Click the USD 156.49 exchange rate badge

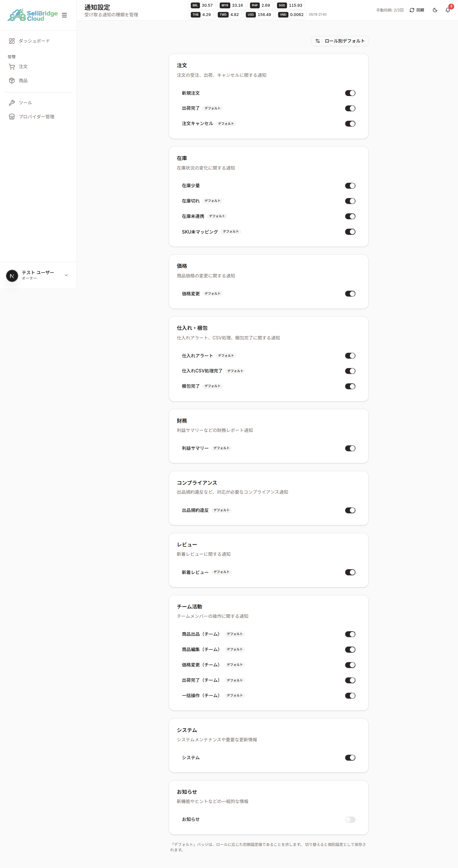259,14
